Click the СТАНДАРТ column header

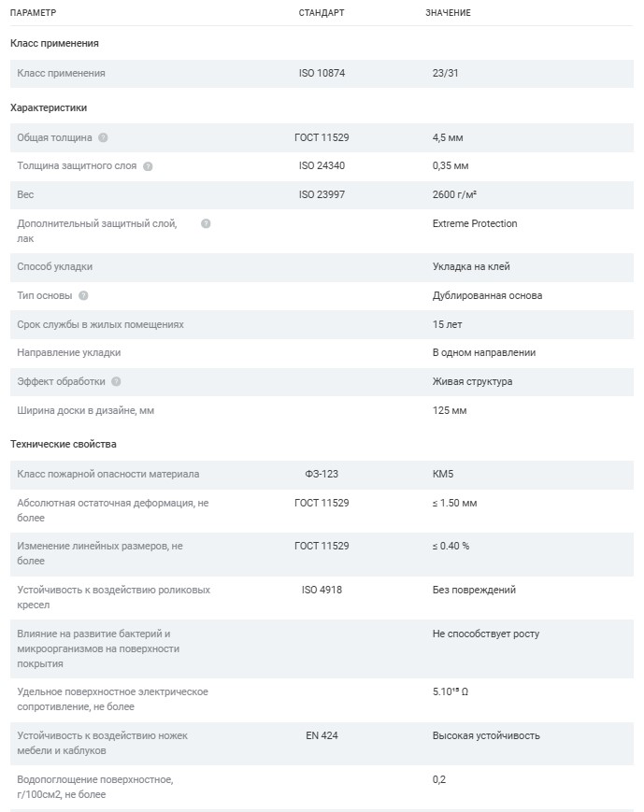pos(322,12)
